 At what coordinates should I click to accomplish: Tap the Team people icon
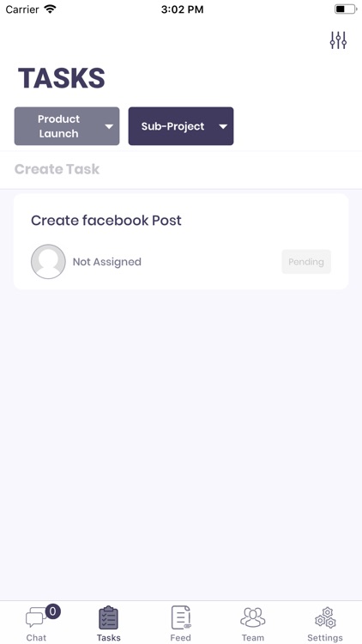click(x=253, y=617)
